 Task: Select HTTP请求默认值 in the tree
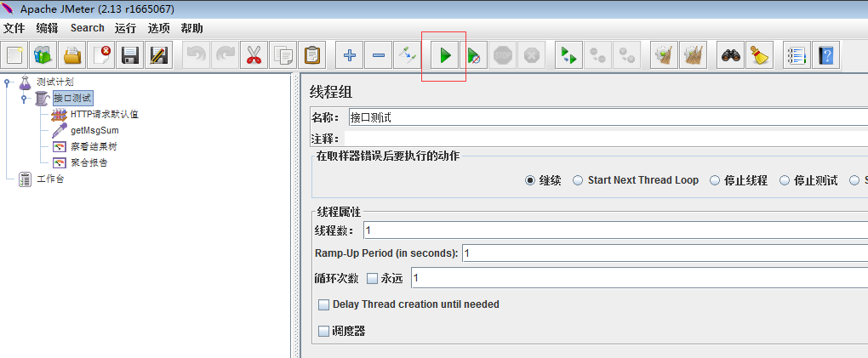(104, 115)
